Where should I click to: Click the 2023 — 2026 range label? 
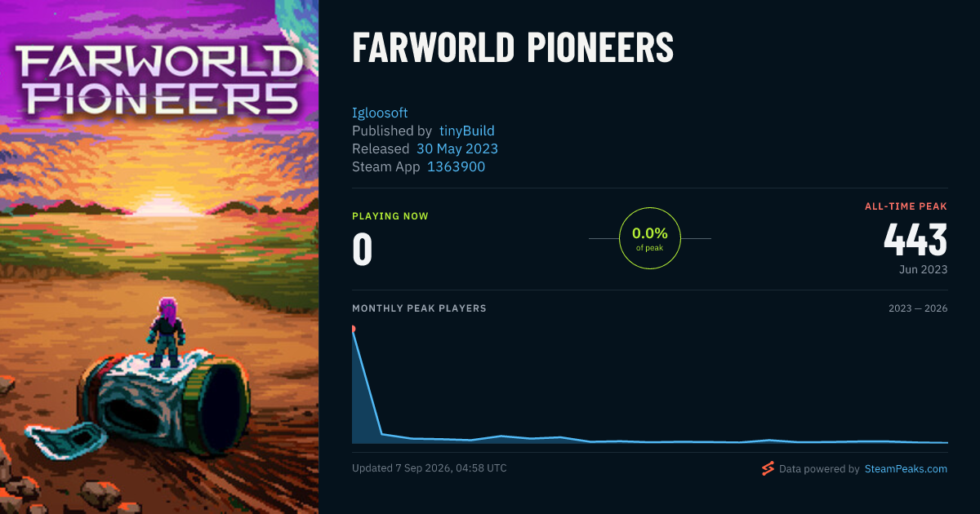[x=918, y=308]
